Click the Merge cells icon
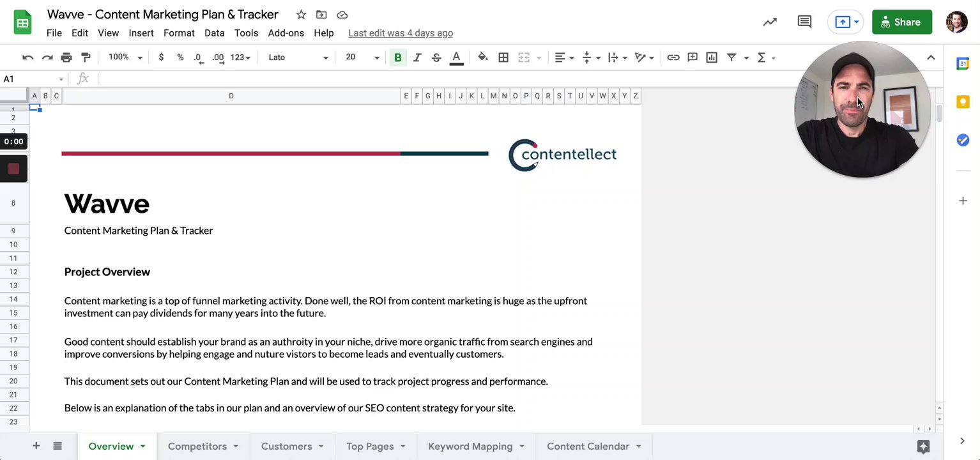 524,57
